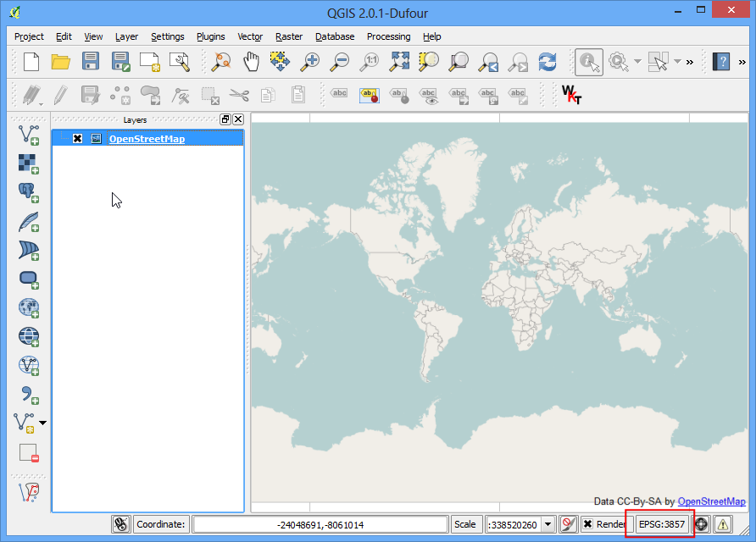Click Add Delimited Text Layer comma icon
The image size is (756, 542).
[x=29, y=395]
